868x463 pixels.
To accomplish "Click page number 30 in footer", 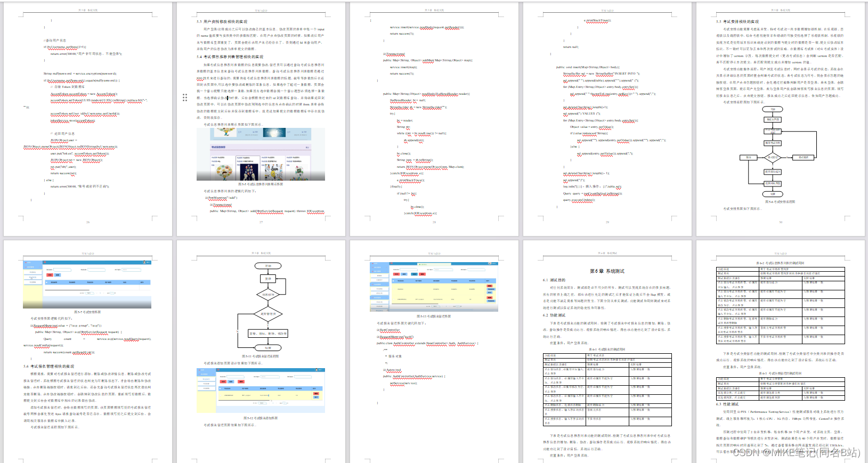I will 781,222.
